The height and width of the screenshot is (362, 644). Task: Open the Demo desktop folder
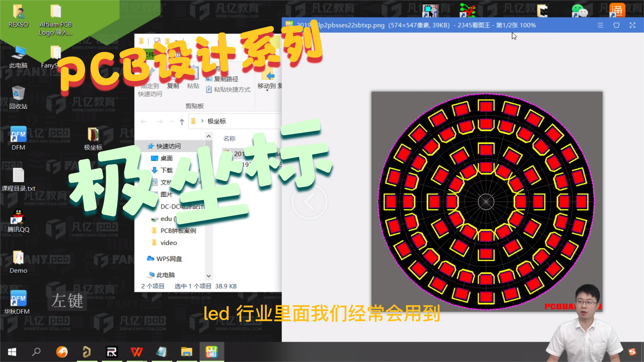18,262
